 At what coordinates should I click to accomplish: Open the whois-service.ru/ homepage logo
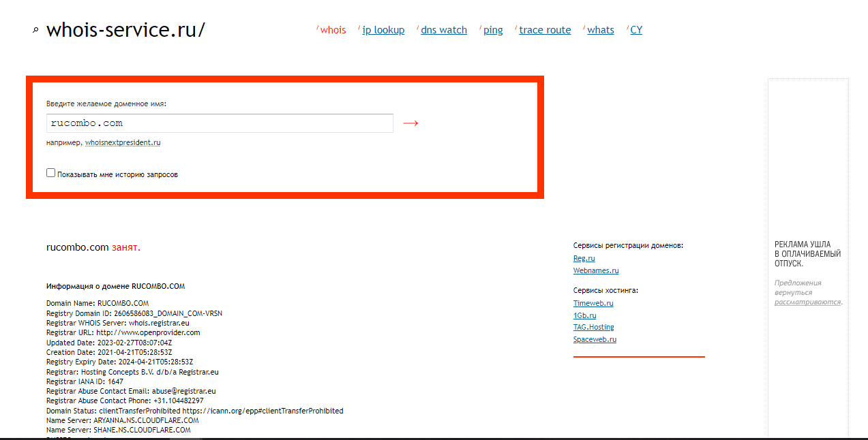click(x=125, y=30)
